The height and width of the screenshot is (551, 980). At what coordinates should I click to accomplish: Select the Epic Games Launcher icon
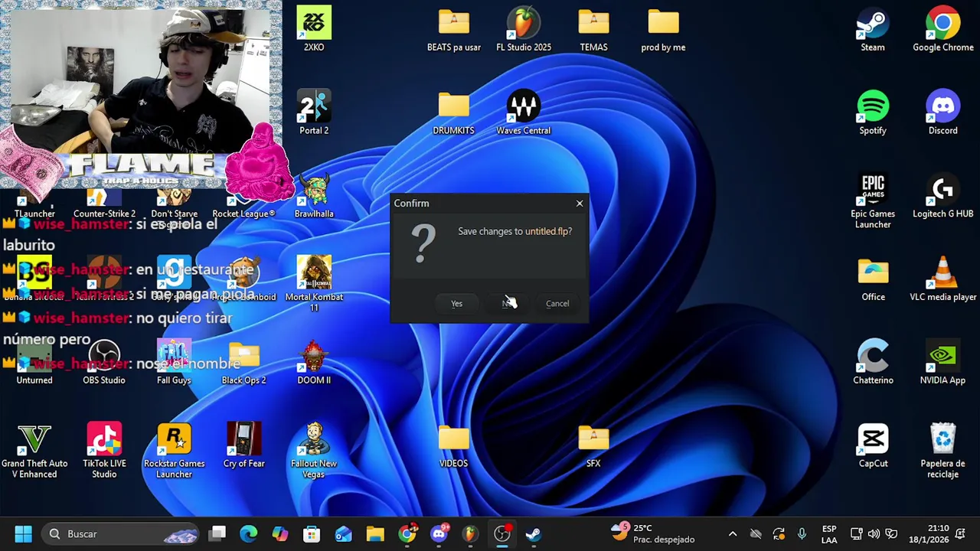pyautogui.click(x=873, y=201)
